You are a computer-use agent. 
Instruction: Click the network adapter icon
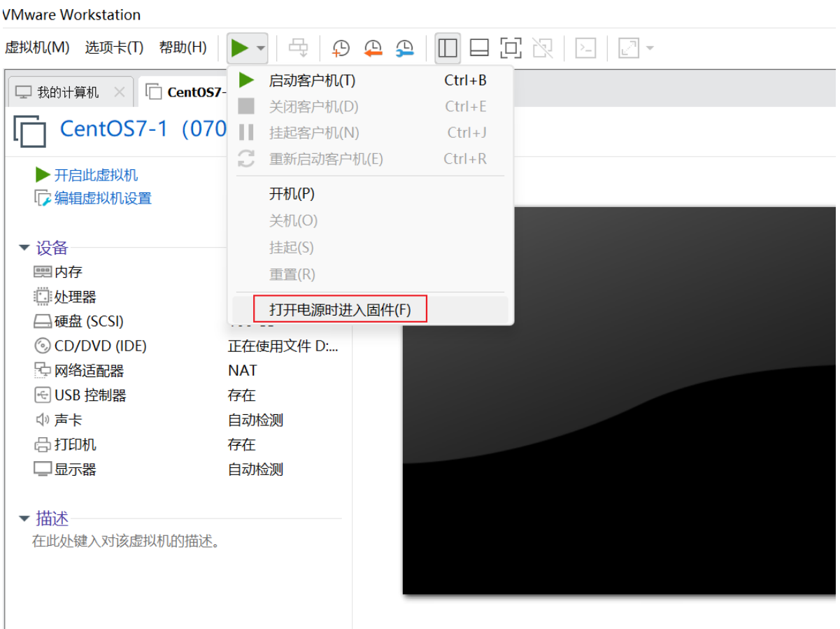[x=43, y=371]
